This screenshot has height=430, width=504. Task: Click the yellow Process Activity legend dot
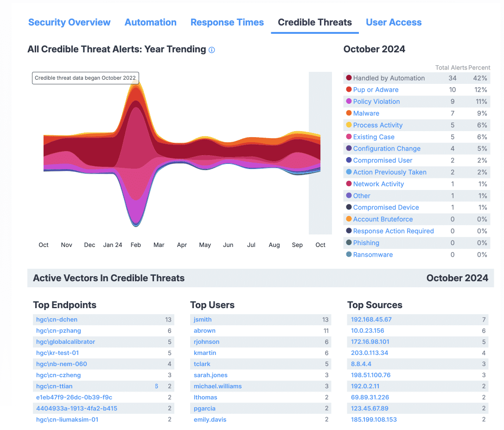(349, 125)
